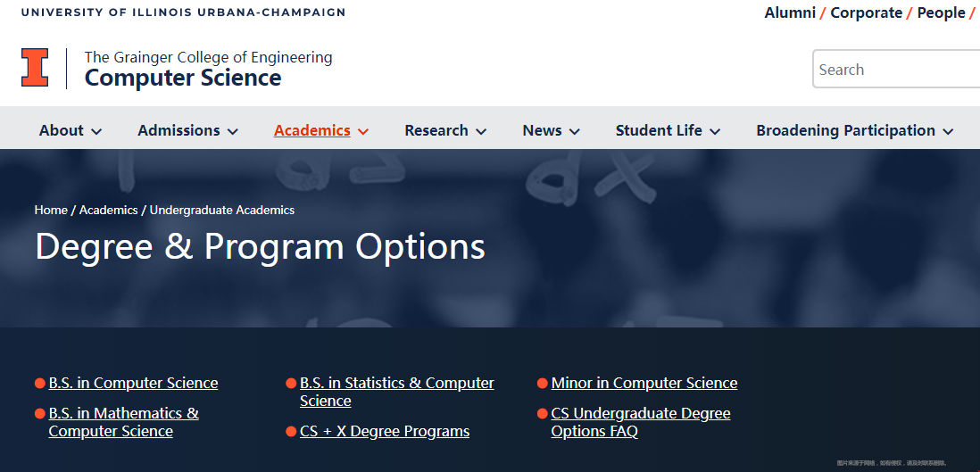Image resolution: width=980 pixels, height=472 pixels.
Task: Navigate to Undergraduate Academics breadcrumb
Action: (222, 210)
